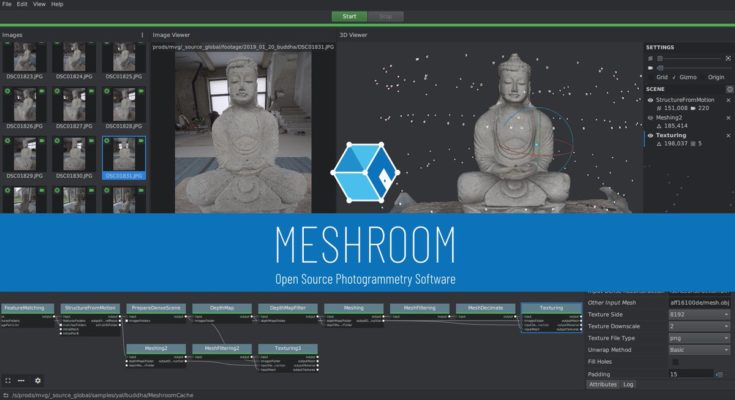Click the reconstructed status icon on DSC01827.JPG
The height and width of the screenshot is (400, 735).
coord(57,91)
